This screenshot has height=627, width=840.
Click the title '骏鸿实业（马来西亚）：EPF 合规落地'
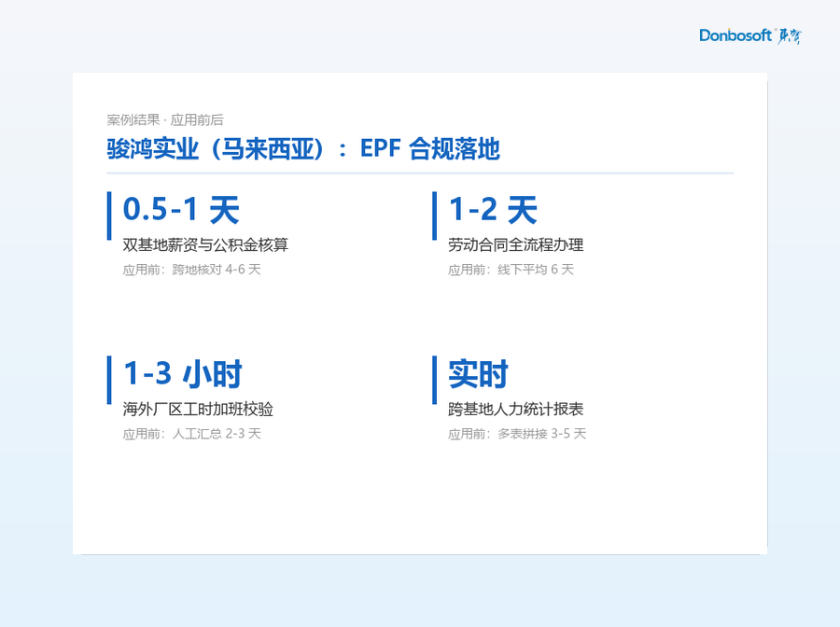click(303, 149)
